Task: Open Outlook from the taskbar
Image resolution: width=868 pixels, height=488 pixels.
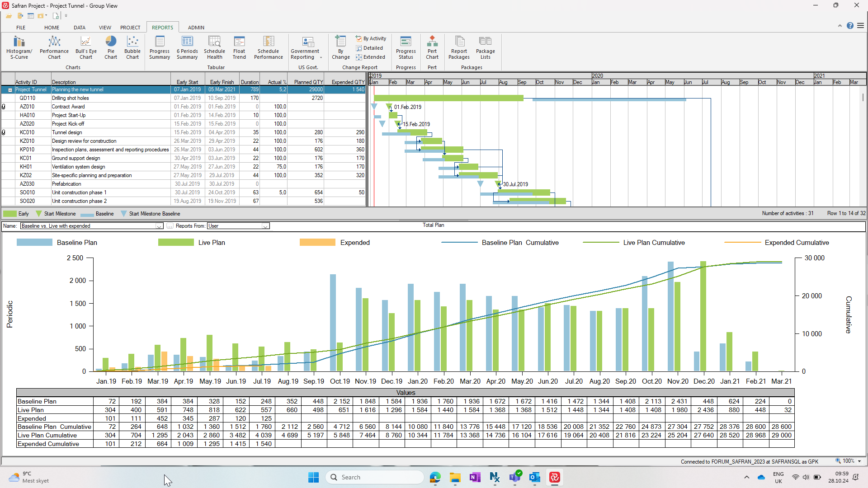Action: 534,477
